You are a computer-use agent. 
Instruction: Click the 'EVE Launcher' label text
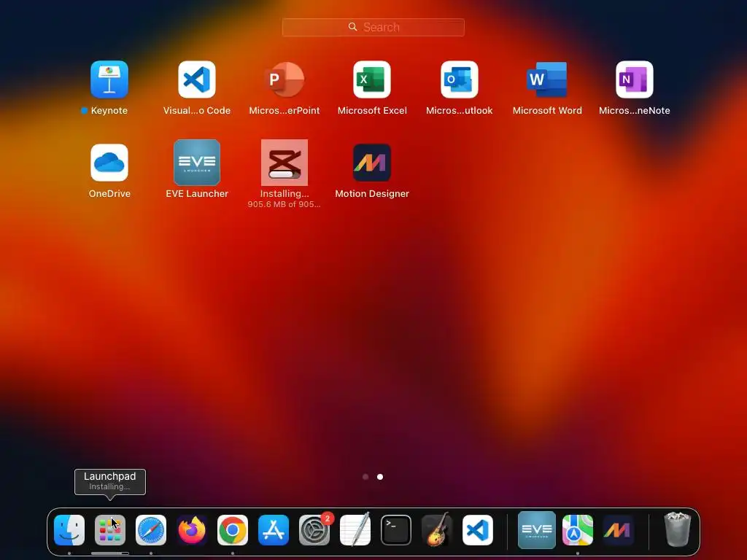coord(197,193)
